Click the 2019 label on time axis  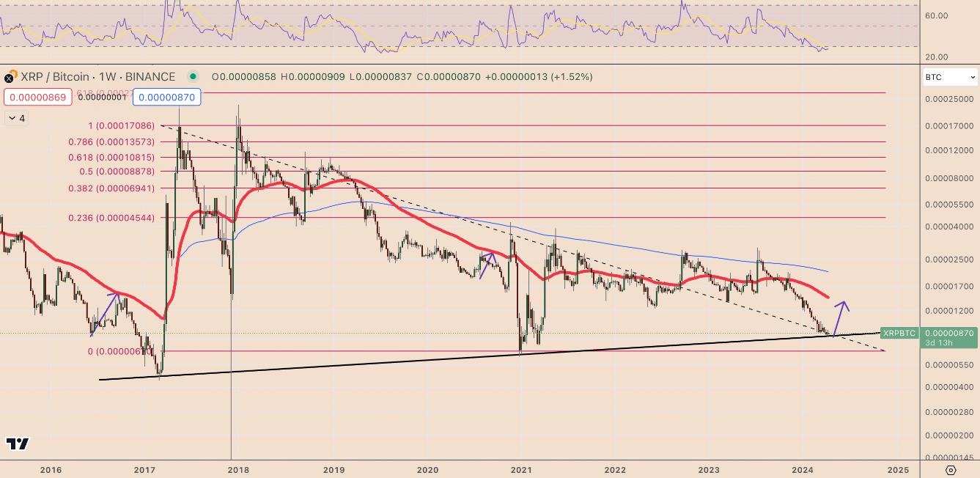coord(334,469)
